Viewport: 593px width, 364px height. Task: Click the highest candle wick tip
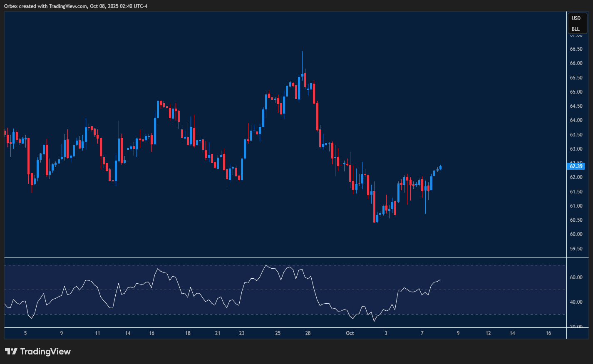[302, 52]
